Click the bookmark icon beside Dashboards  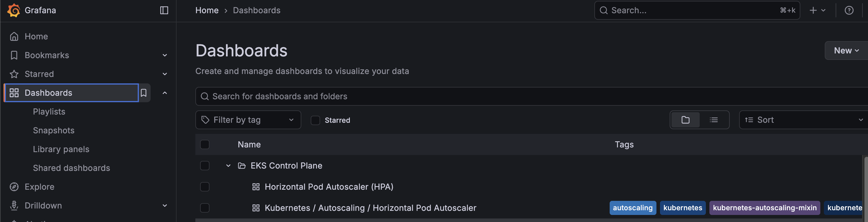pyautogui.click(x=144, y=93)
